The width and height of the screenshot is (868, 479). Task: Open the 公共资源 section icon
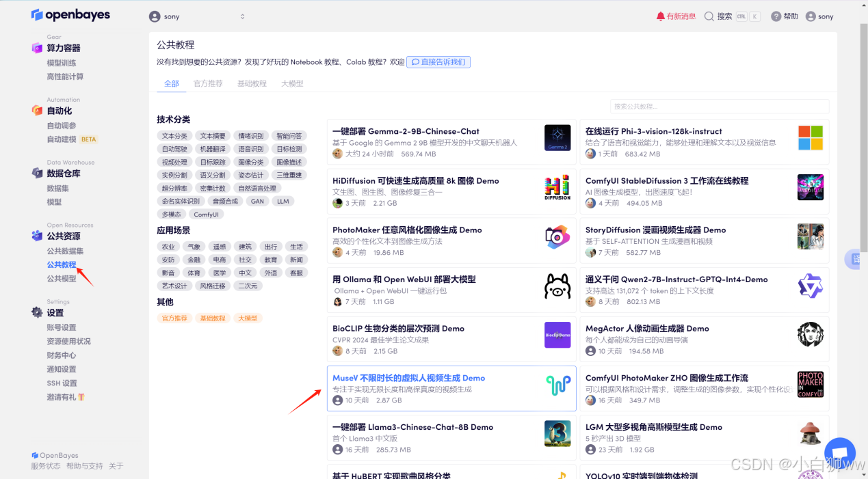pyautogui.click(x=37, y=236)
